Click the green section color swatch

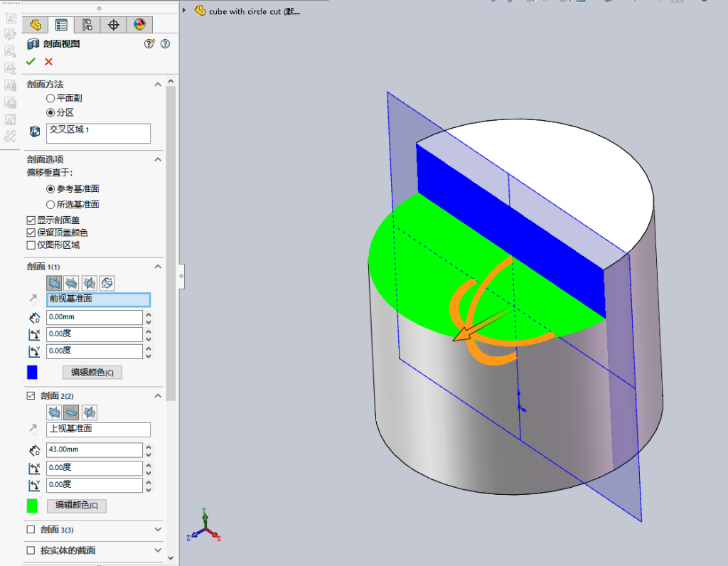click(32, 506)
